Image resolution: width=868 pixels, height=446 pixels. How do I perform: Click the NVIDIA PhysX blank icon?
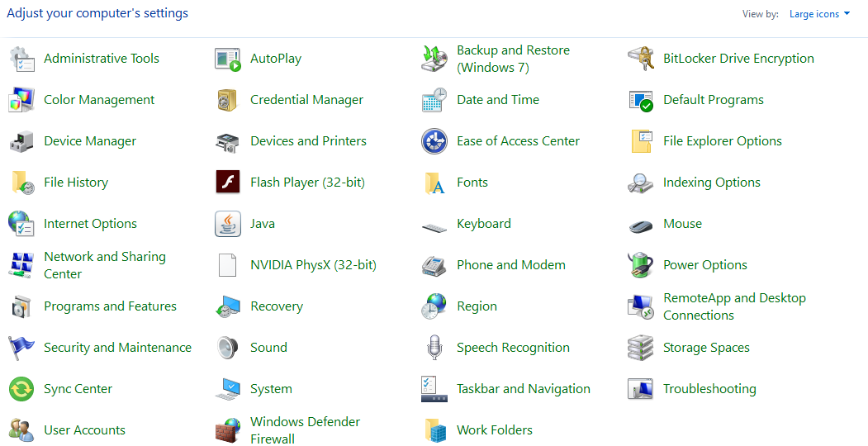point(228,265)
